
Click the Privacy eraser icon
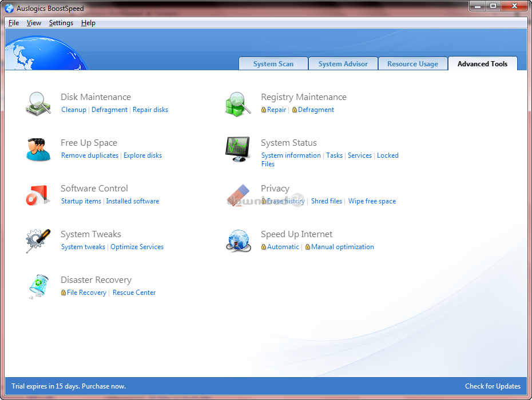tap(238, 195)
